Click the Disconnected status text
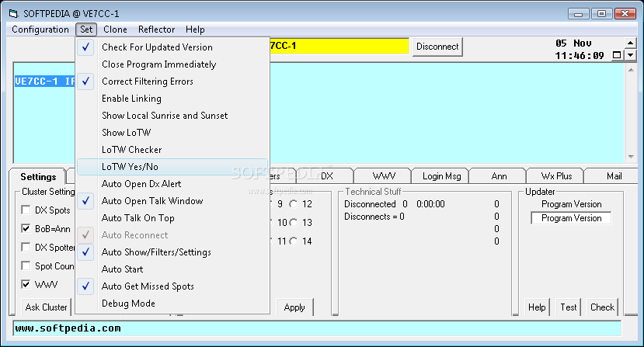The height and width of the screenshot is (347, 644). coord(370,204)
